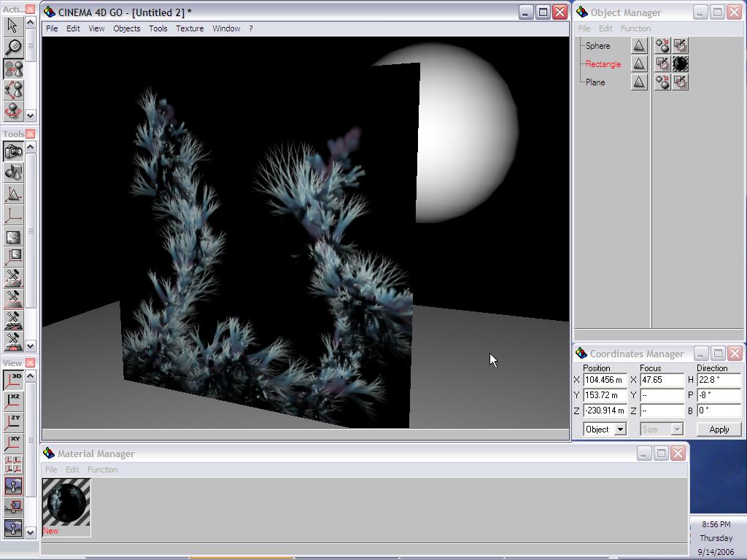The height and width of the screenshot is (560, 747).
Task: Switch to the 3D perspective view
Action: tap(13, 380)
